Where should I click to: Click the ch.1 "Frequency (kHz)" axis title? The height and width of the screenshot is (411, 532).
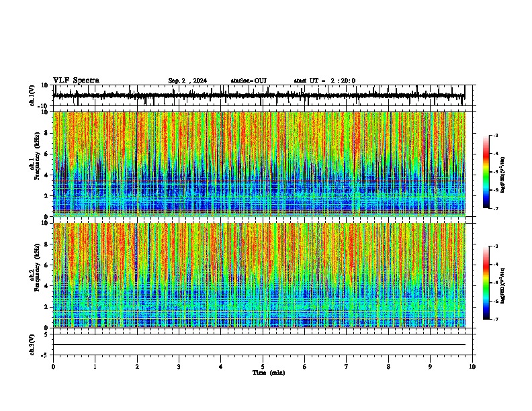point(37,156)
